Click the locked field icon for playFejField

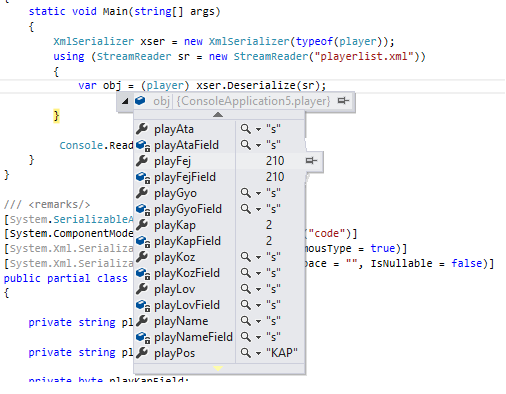(143, 177)
